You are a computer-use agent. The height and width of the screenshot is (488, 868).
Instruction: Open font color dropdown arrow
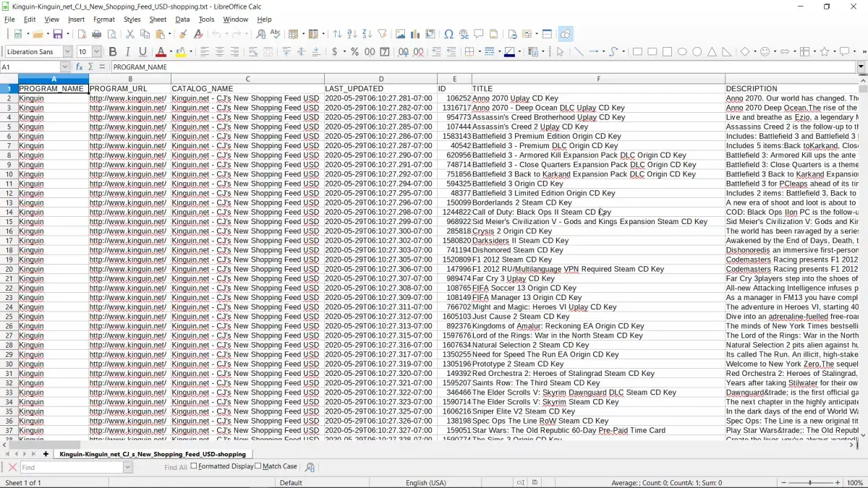pos(170,52)
